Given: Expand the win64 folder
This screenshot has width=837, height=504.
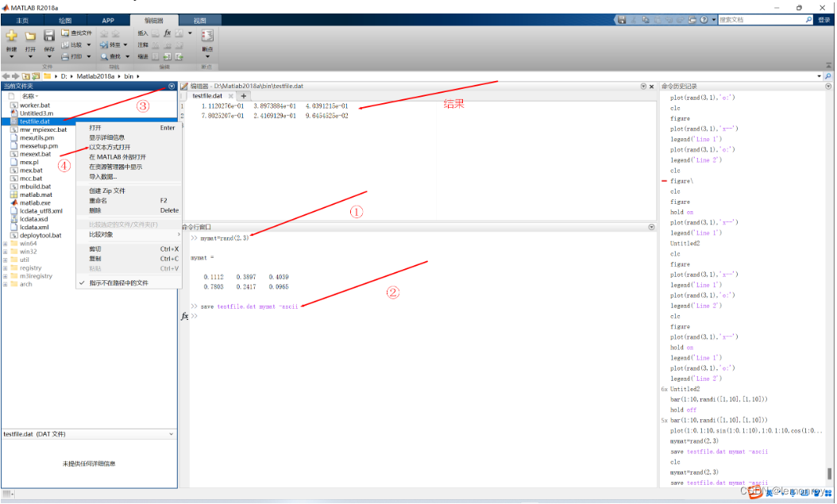Looking at the screenshot, I should [x=6, y=244].
